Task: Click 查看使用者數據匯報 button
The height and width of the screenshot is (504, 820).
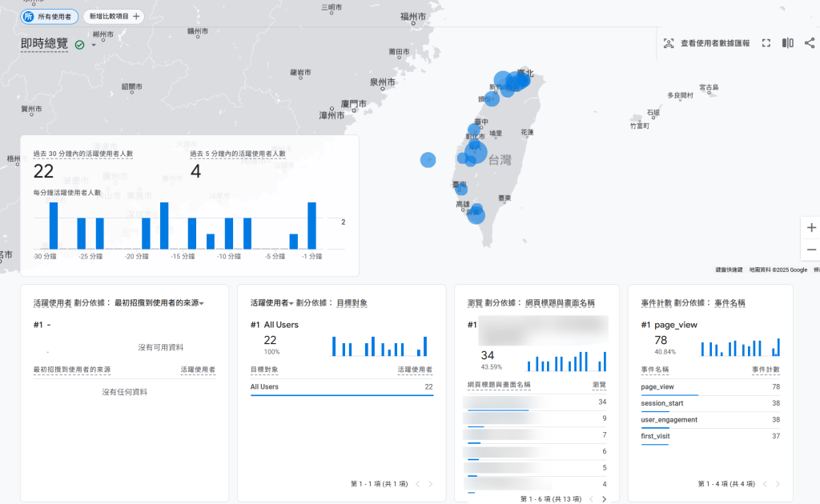Action: 714,43
